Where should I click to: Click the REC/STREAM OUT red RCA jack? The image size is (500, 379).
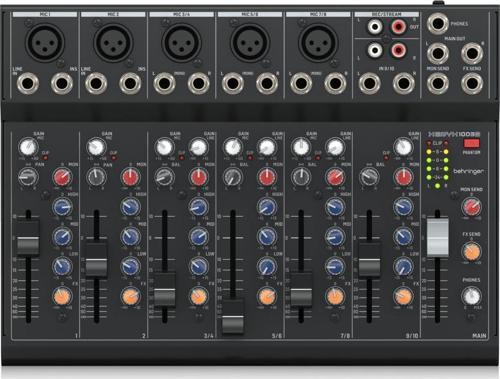point(398,26)
